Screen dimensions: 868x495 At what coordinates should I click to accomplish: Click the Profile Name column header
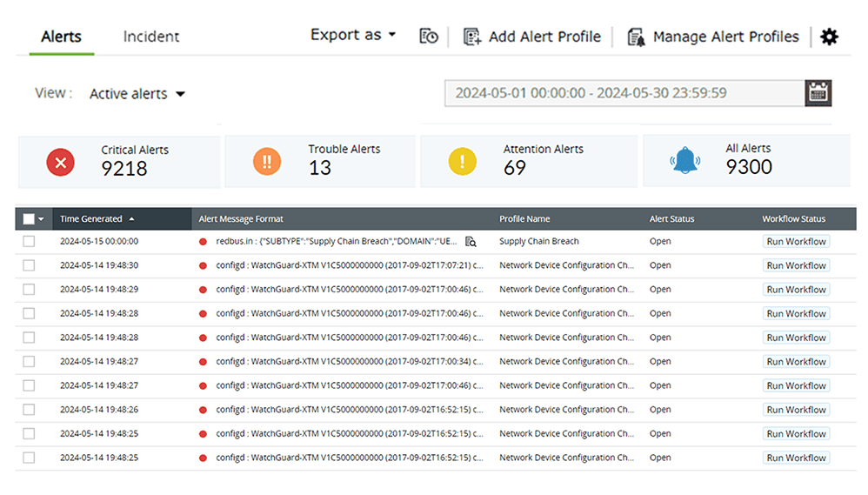524,219
